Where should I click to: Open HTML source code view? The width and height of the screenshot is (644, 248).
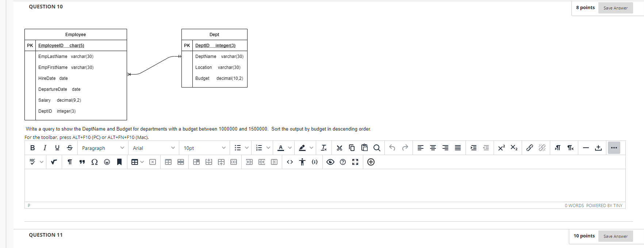pos(290,162)
